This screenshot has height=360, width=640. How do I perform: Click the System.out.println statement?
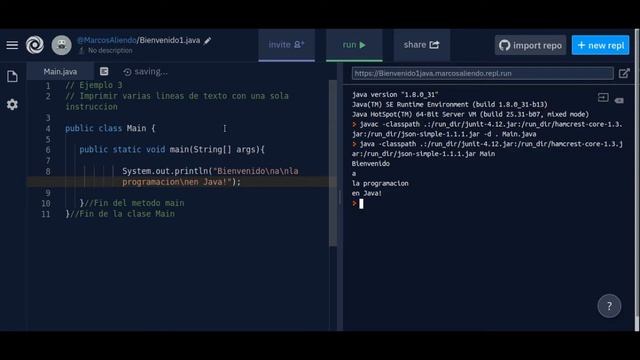[210, 176]
